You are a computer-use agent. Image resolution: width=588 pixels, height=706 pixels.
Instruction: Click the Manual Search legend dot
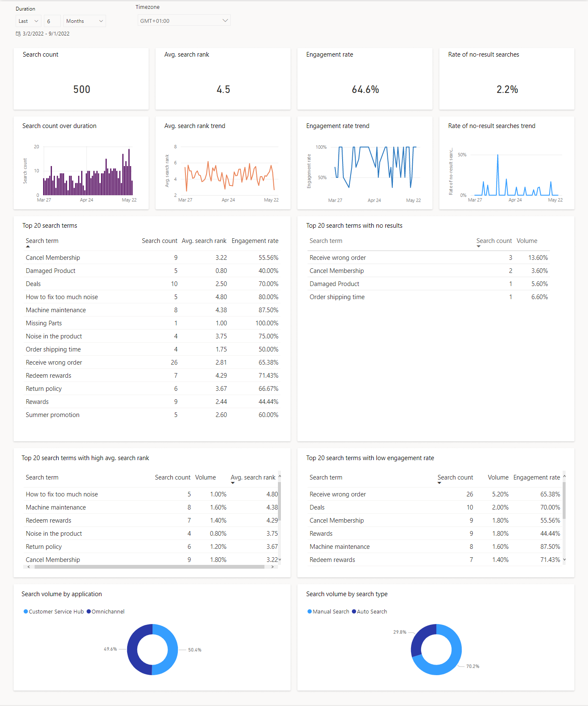pos(310,611)
